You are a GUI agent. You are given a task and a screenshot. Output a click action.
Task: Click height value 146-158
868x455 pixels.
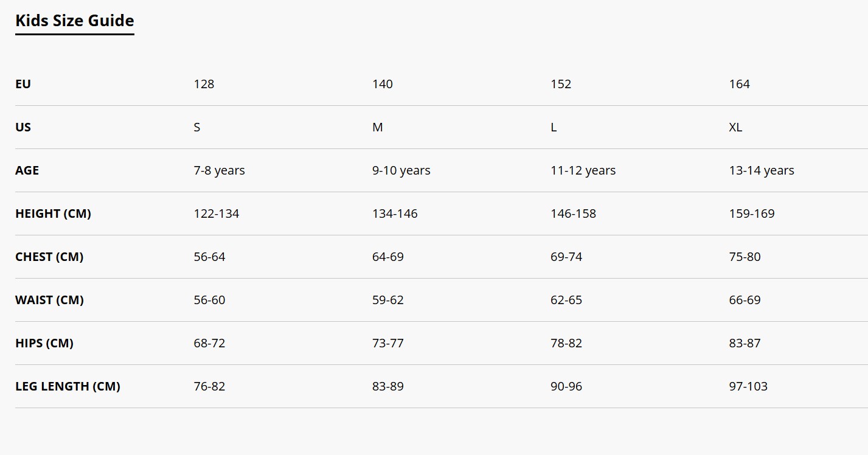coord(573,214)
